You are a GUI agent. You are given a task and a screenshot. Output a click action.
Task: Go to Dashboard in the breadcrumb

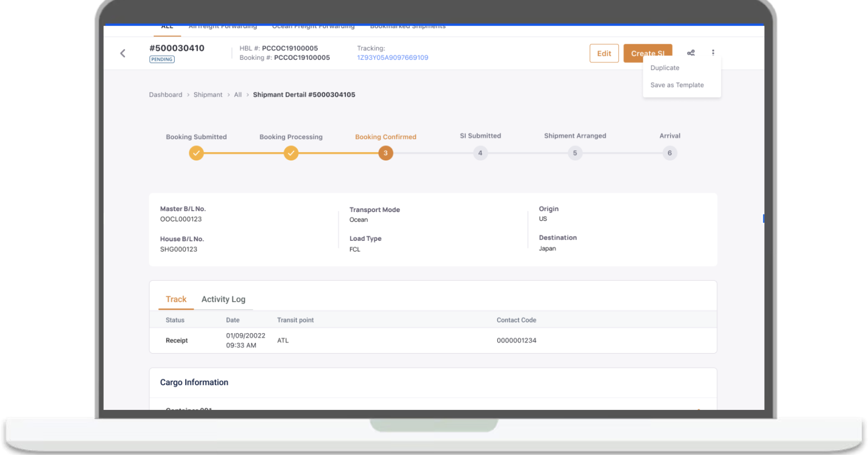[165, 95]
